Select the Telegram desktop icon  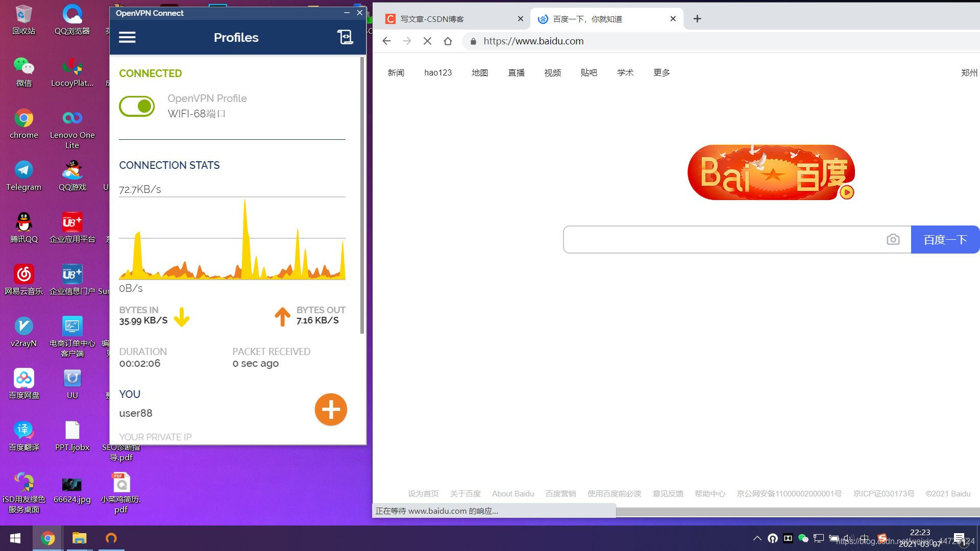[24, 176]
